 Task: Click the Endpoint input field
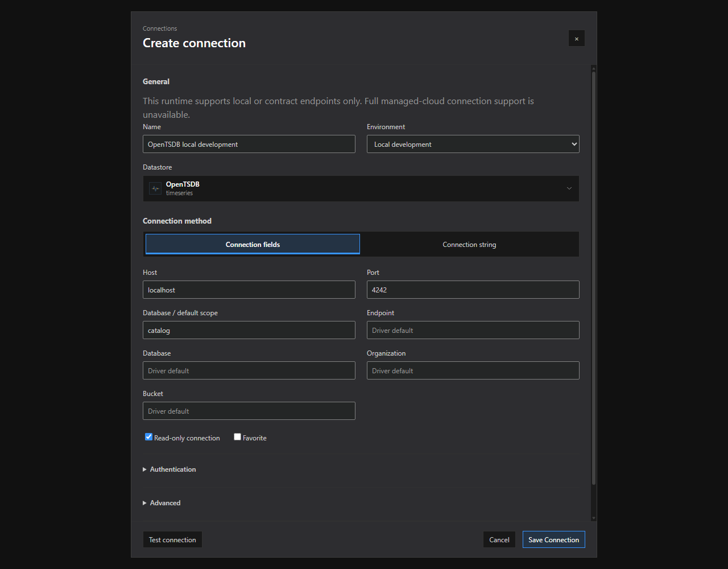[x=473, y=330]
